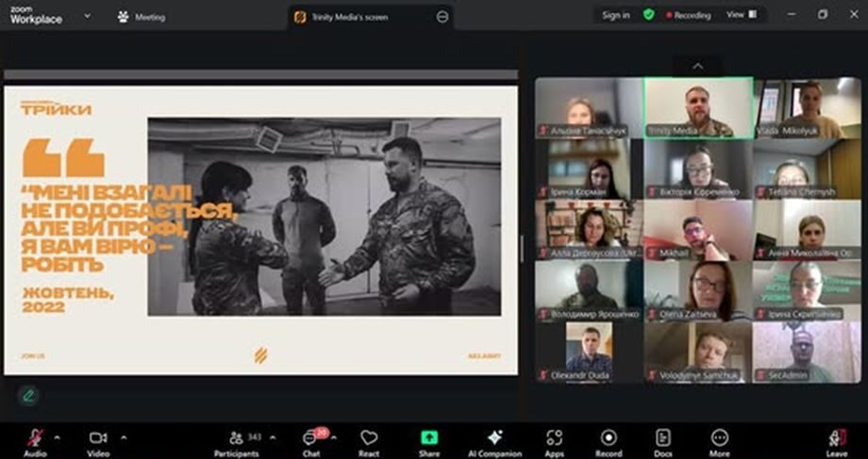This screenshot has height=459, width=868.
Task: Open the View layout menu
Action: (x=741, y=15)
